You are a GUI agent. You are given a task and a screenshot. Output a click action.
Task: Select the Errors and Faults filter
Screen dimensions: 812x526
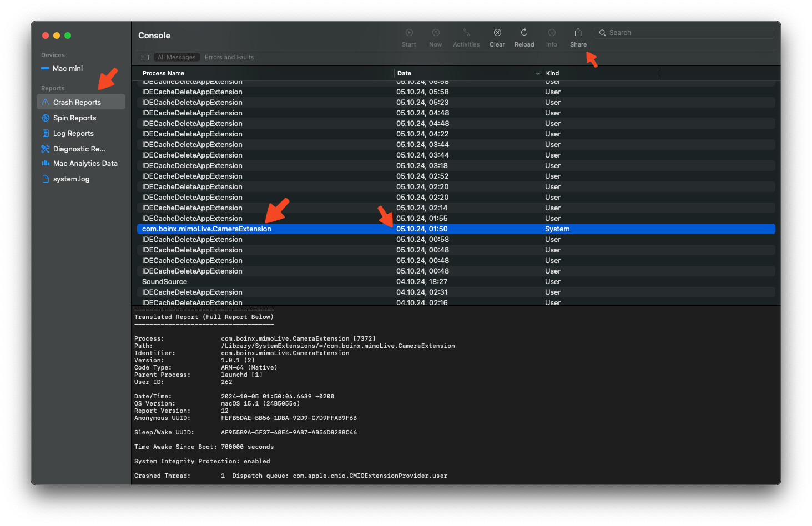(229, 58)
